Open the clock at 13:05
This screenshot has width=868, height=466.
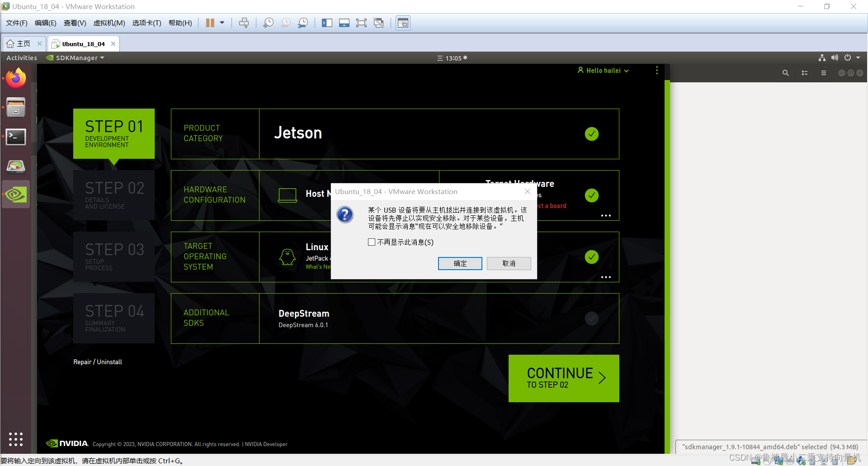(452, 58)
